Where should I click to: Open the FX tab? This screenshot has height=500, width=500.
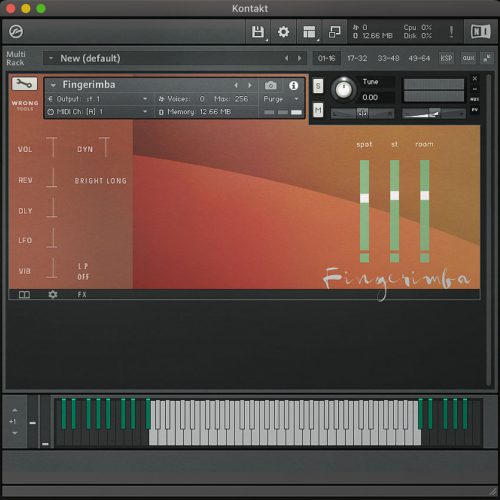pyautogui.click(x=82, y=294)
